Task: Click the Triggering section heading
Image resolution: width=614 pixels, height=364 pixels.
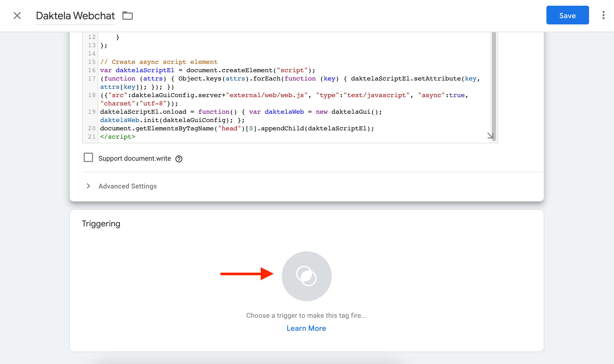Action: (x=101, y=224)
